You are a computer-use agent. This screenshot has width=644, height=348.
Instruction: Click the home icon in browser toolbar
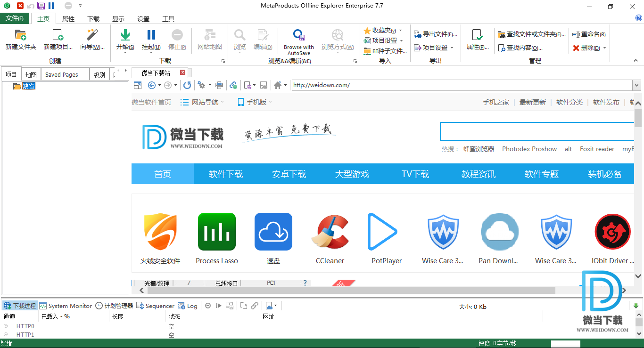(x=278, y=85)
